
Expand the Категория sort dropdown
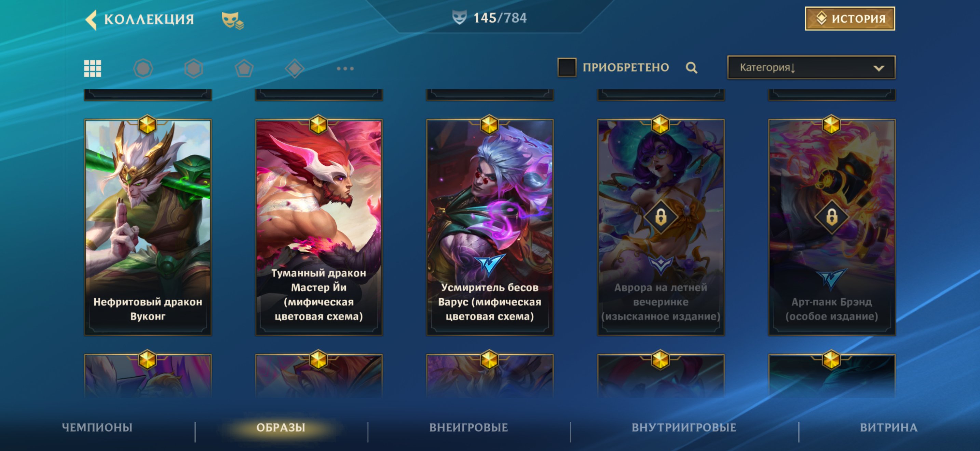[x=811, y=68]
